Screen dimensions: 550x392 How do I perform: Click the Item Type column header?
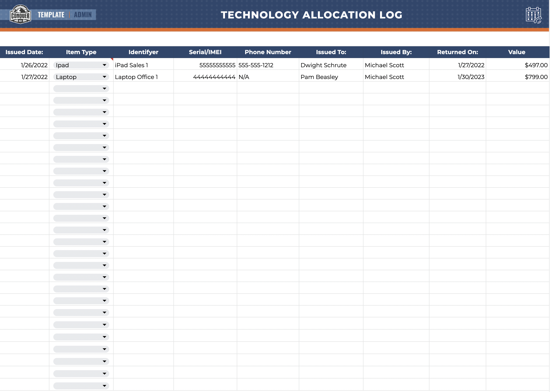[81, 52]
